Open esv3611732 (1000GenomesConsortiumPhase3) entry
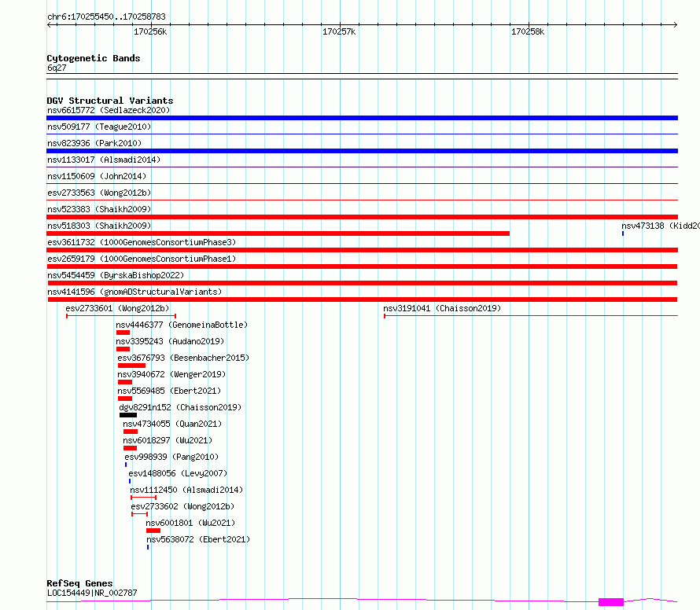Viewport: 700px width, 610px height. (x=142, y=242)
